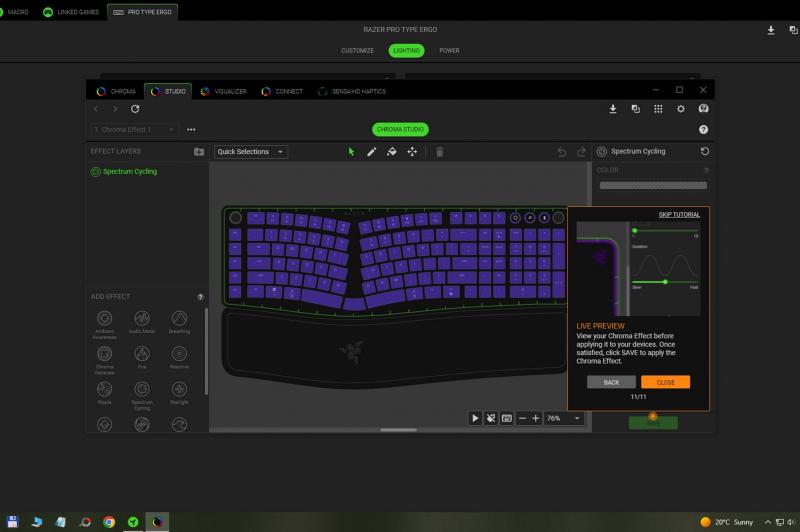Screen dimensions: 800x532
Task: Expand the Chroma Effect 1 dropdown
Action: point(134,130)
